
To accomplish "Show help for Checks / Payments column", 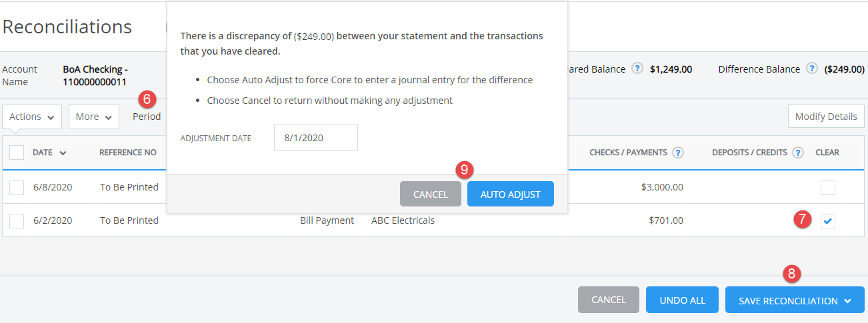I will coord(678,153).
